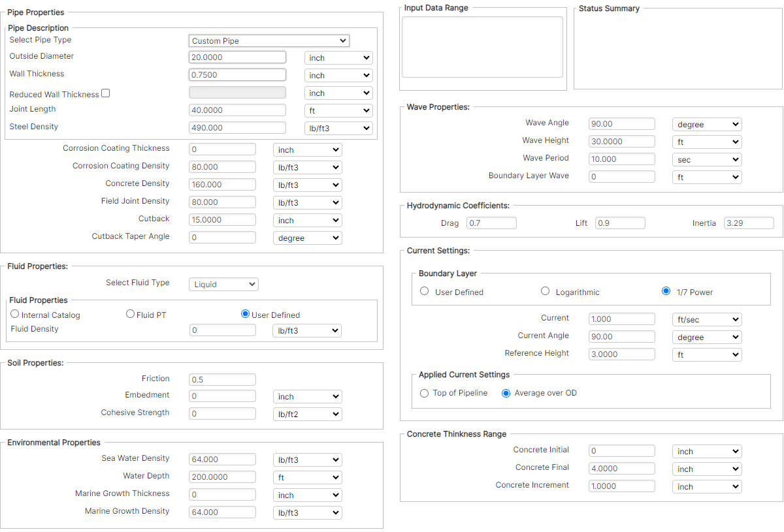Screen dimensions: 784x532
Task: Open the Wave Period unit dropdown
Action: click(x=706, y=159)
